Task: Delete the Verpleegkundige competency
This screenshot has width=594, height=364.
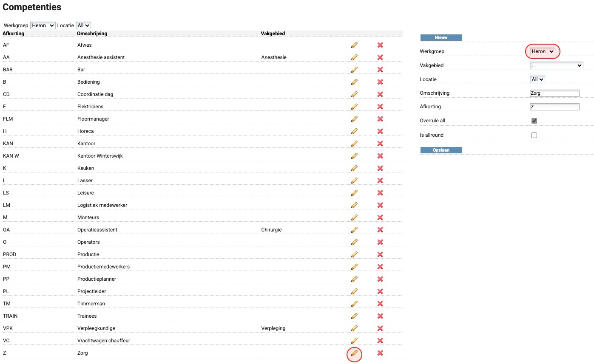Action: pyautogui.click(x=380, y=328)
